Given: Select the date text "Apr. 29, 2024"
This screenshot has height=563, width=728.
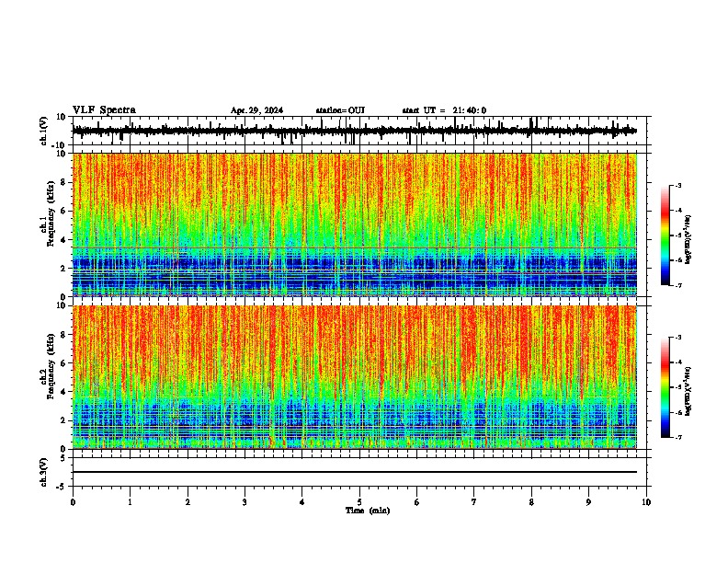Looking at the screenshot, I should click(256, 110).
